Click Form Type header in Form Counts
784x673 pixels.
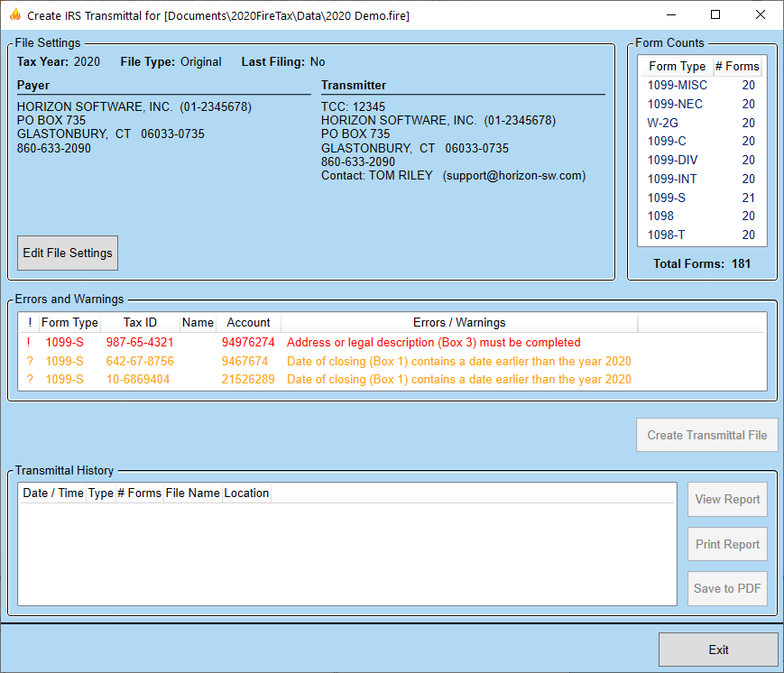[x=677, y=66]
